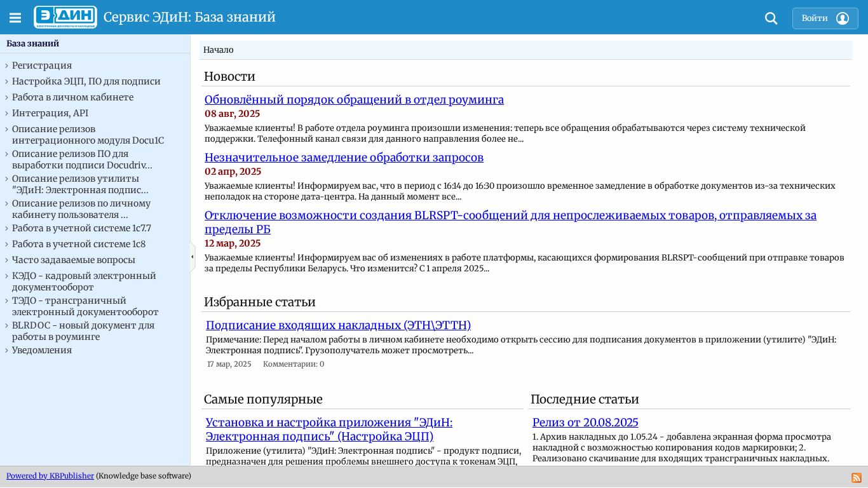Expand the Регистрация chevron

click(6, 65)
